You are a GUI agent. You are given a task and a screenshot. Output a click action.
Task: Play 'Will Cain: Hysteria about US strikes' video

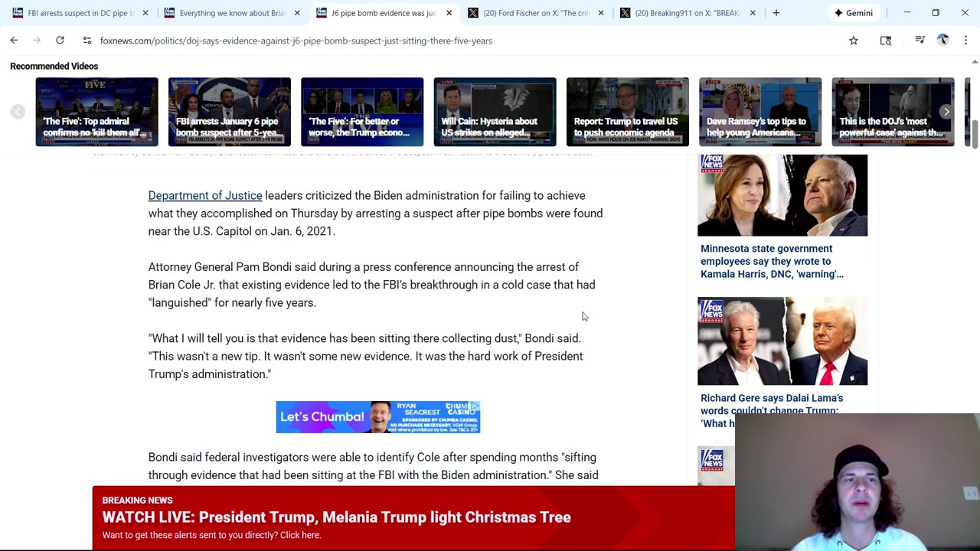tap(495, 112)
